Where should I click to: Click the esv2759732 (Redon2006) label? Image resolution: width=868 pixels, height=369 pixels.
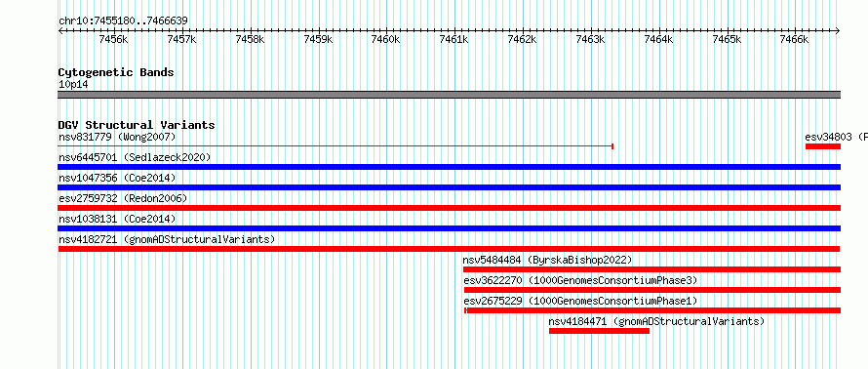tap(123, 198)
